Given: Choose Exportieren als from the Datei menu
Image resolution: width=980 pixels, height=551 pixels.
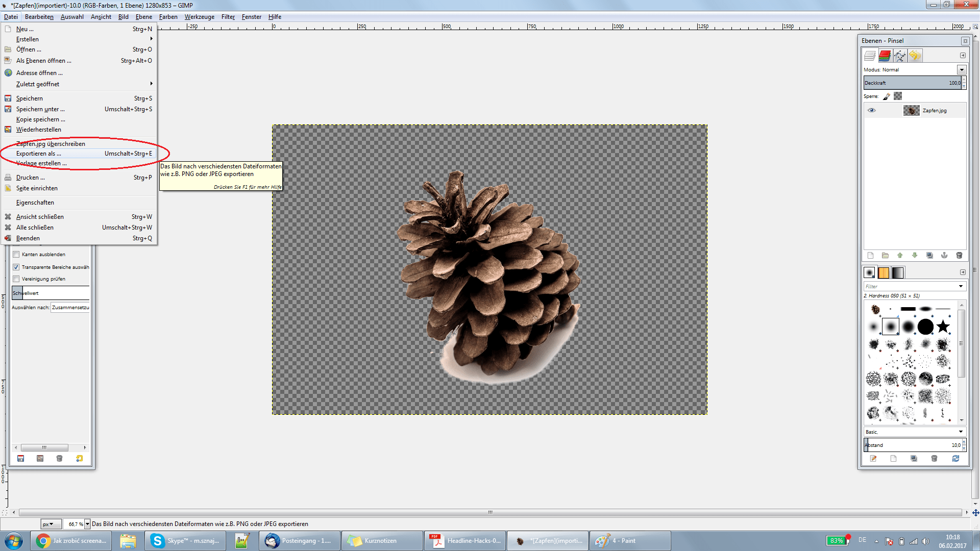Looking at the screenshot, I should pyautogui.click(x=39, y=154).
